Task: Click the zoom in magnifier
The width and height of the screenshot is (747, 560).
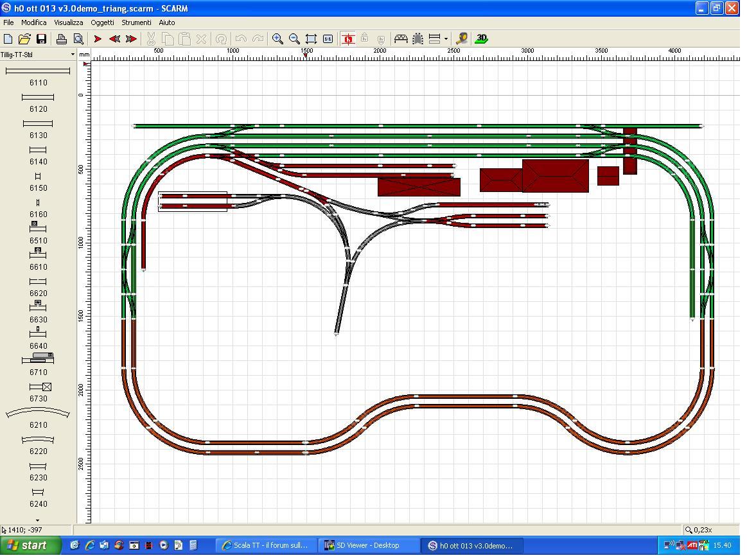Action: click(x=277, y=39)
